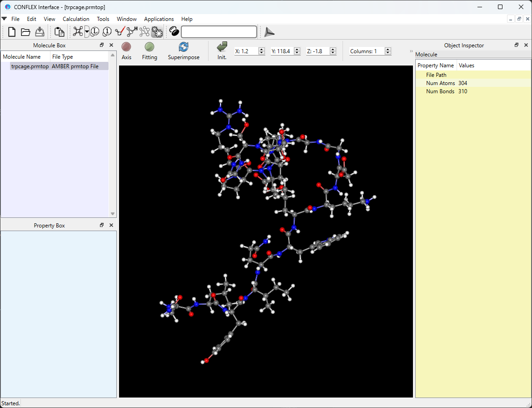Open the triangle menu left of File
The width and height of the screenshot is (532, 408).
pos(4,19)
